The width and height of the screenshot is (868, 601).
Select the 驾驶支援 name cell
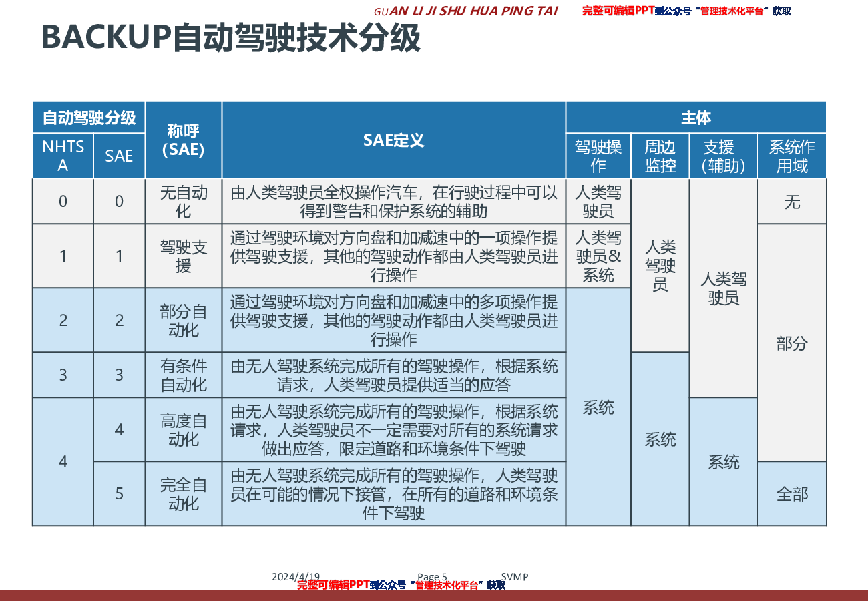[x=183, y=256]
